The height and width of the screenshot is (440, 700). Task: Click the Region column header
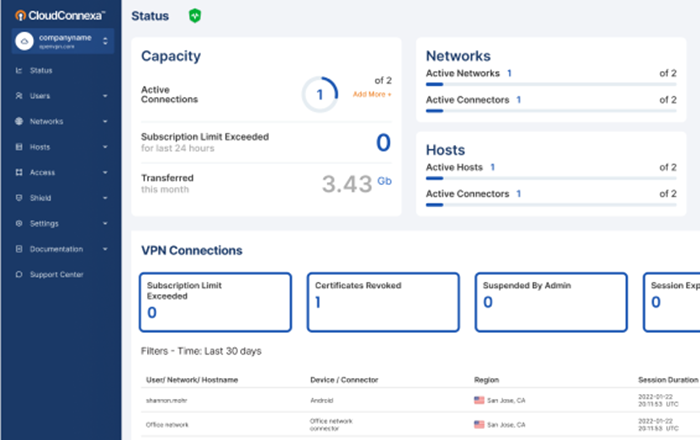coord(487,380)
